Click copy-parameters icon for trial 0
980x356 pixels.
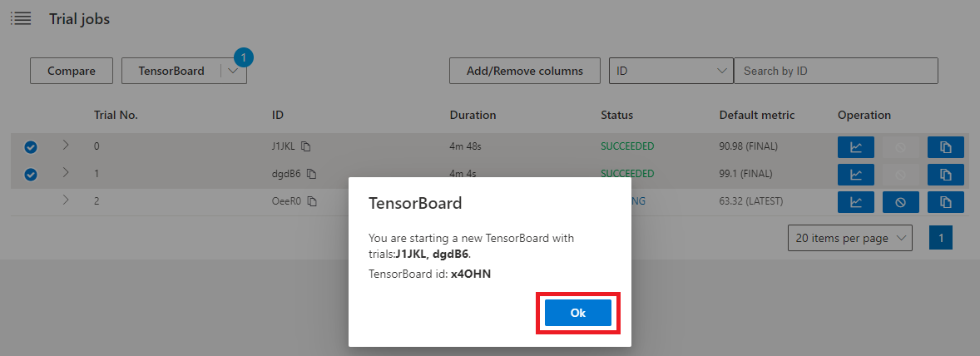[945, 147]
